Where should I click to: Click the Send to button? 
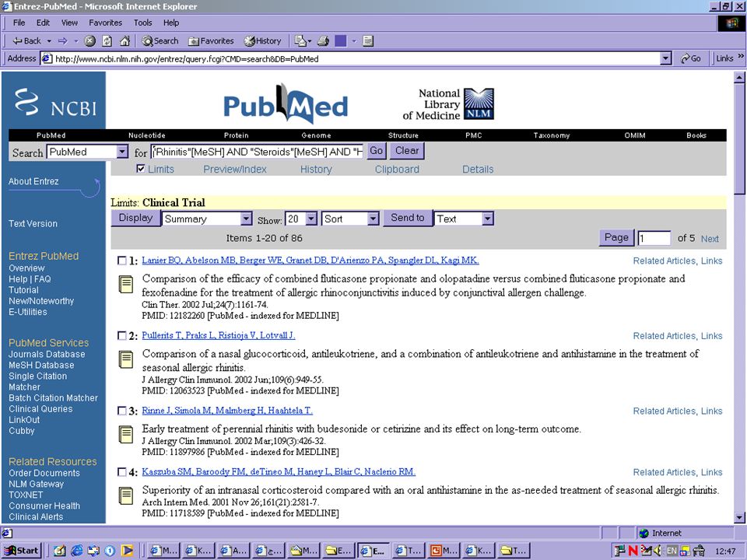(x=407, y=218)
